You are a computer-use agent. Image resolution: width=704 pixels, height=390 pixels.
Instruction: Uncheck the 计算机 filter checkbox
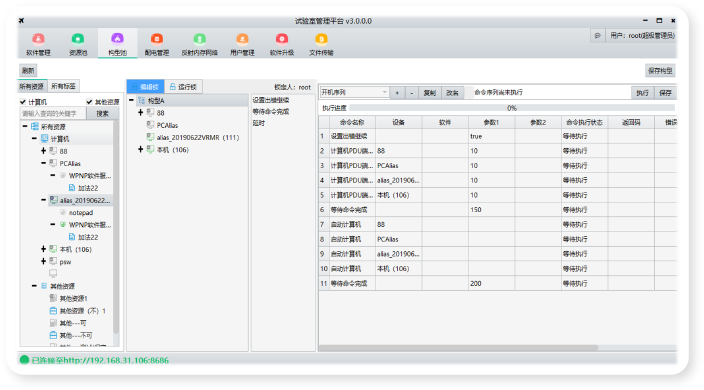point(23,102)
